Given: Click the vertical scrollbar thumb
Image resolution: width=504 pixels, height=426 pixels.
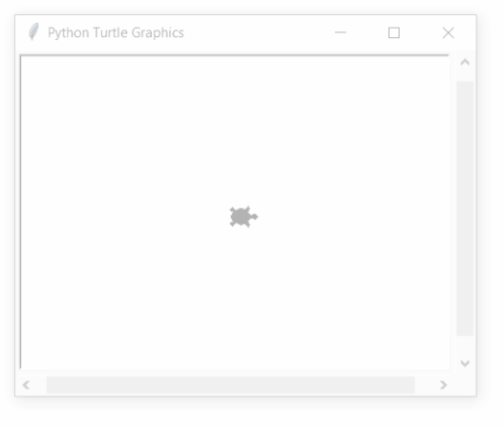Looking at the screenshot, I should 465,209.
